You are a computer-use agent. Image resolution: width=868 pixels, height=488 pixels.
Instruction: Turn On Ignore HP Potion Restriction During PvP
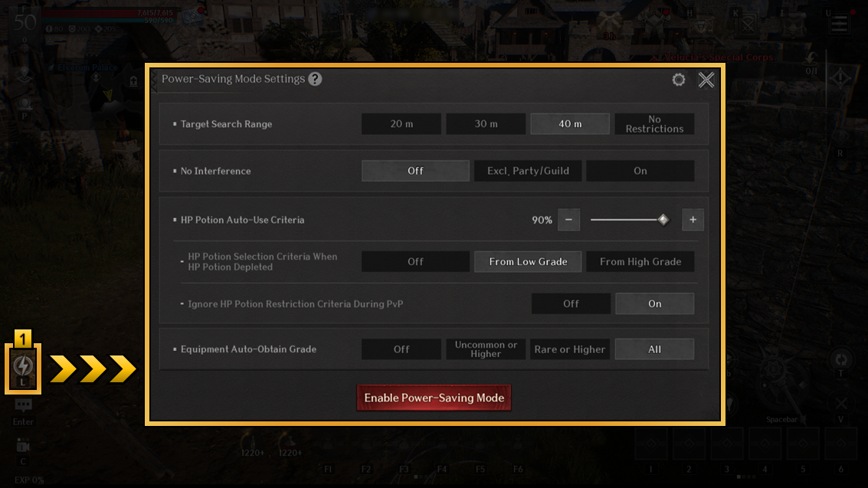pos(654,303)
